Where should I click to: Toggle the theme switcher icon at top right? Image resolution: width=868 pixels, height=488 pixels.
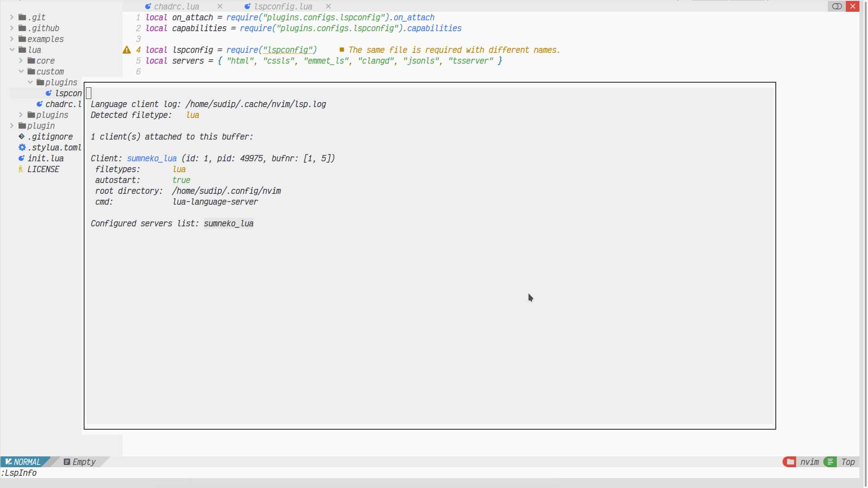point(836,6)
